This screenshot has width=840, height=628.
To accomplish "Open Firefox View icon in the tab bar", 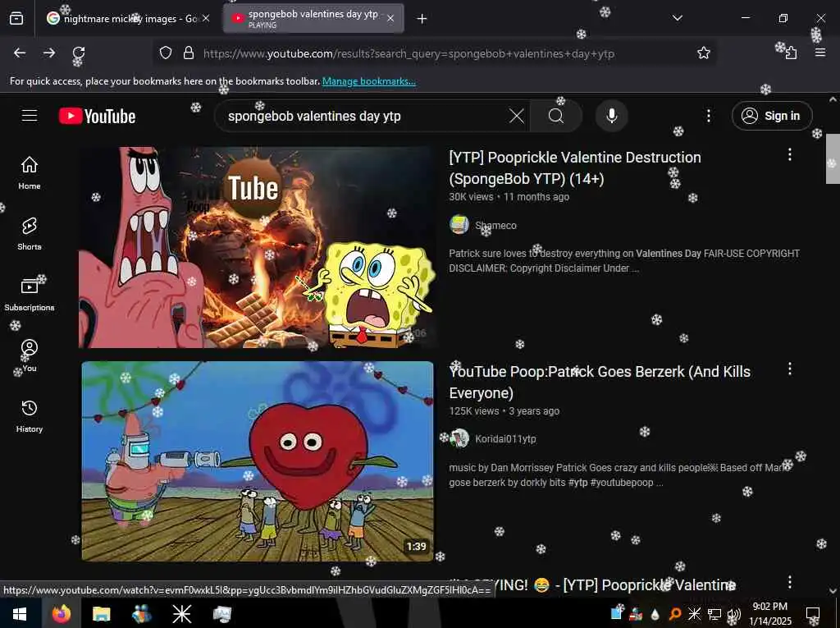I will 16,19.
